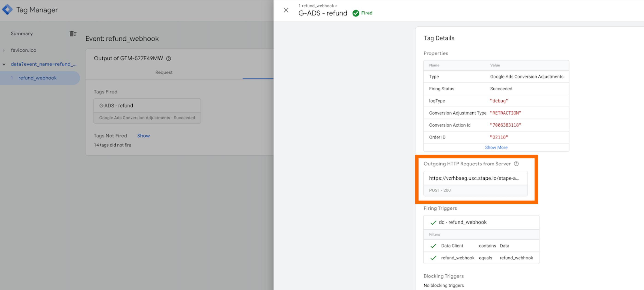
Task: Expand the favicon.ico request
Action: (x=4, y=50)
